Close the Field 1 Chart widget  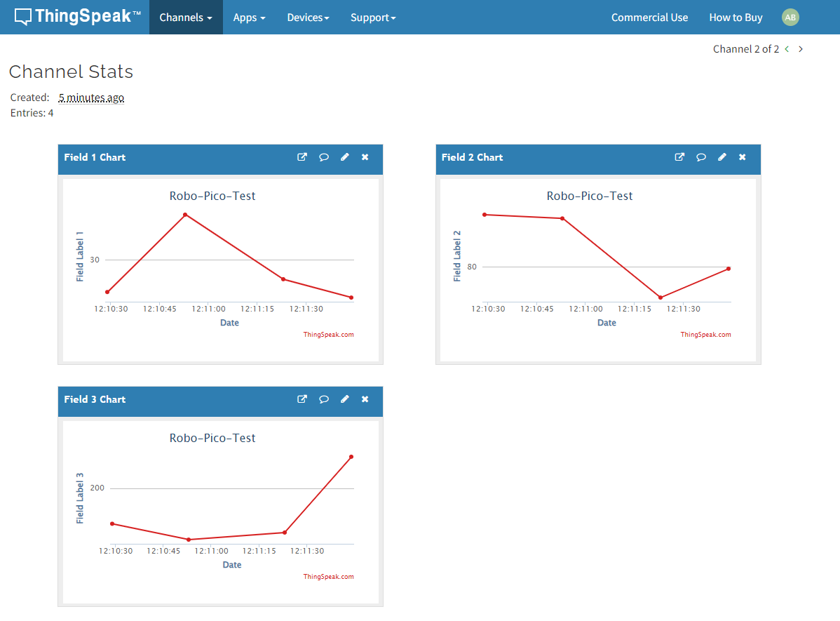365,157
